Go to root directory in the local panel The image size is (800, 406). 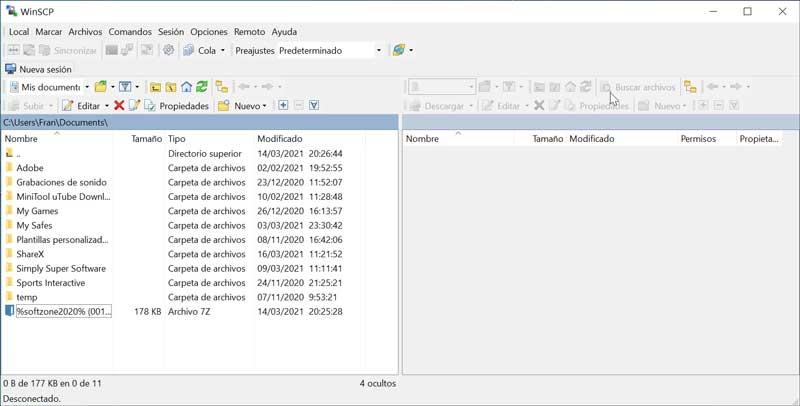[x=171, y=87]
